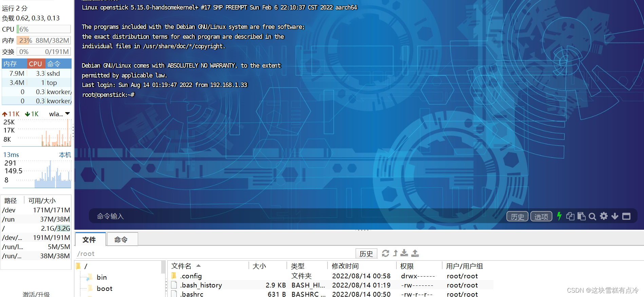Image resolution: width=644 pixels, height=297 pixels.
Task: Click the root@openstick terminal prompt
Action: point(108,95)
